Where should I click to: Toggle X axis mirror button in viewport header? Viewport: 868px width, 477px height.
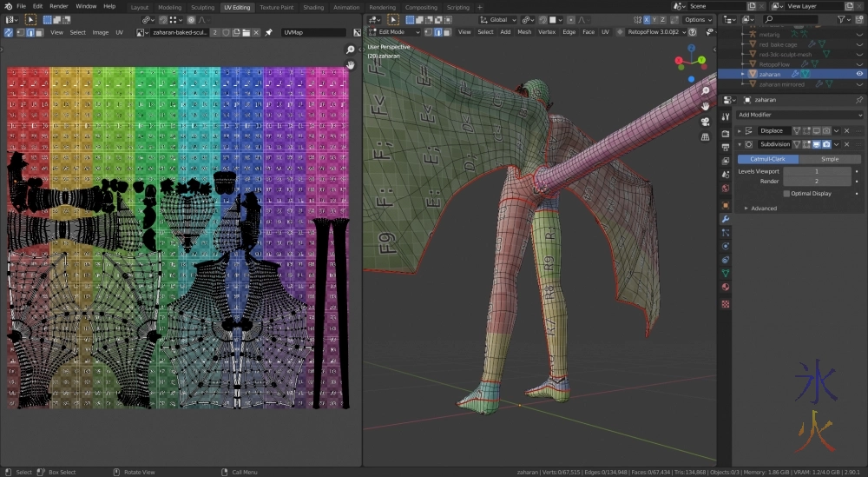point(647,19)
